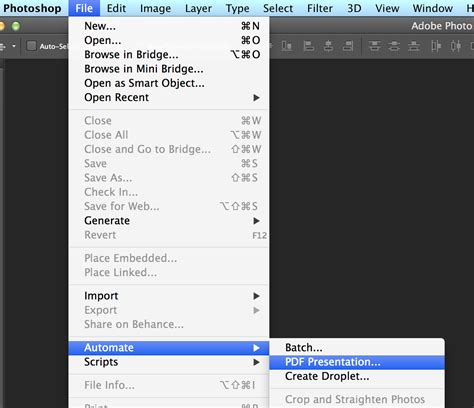
Task: Open the Layer menu
Action: tap(198, 8)
